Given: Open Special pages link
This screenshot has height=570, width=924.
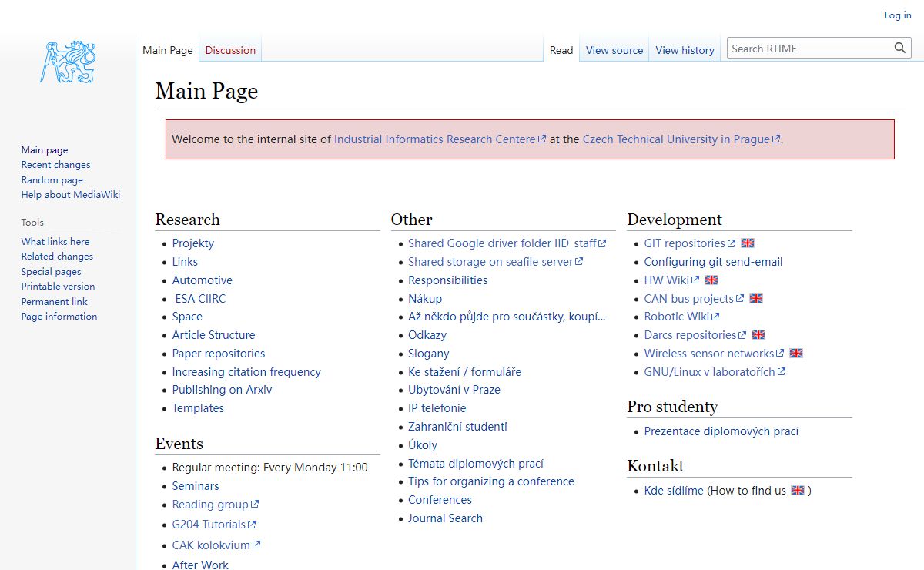Looking at the screenshot, I should [x=51, y=272].
